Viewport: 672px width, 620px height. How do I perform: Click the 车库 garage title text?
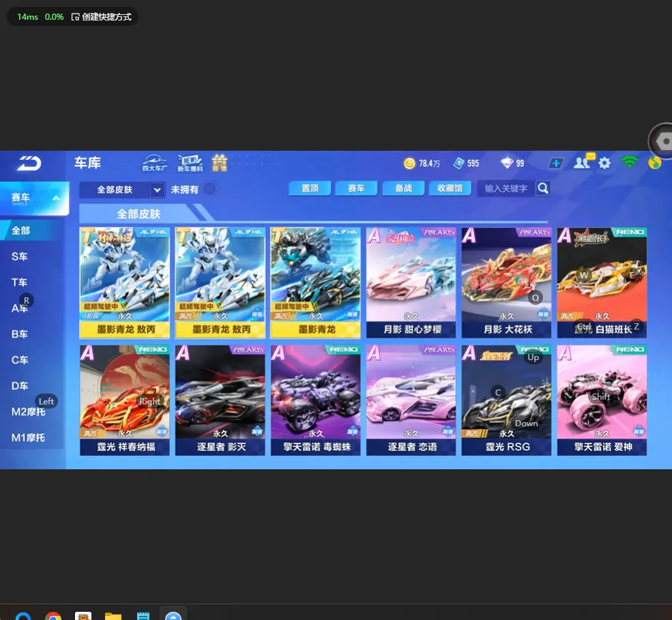pyautogui.click(x=88, y=163)
